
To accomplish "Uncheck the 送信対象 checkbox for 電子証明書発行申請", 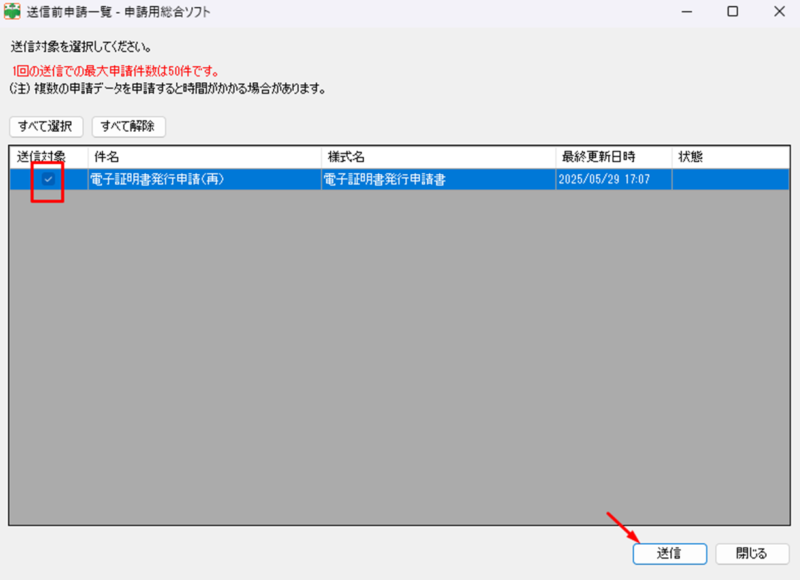I will coord(48,179).
